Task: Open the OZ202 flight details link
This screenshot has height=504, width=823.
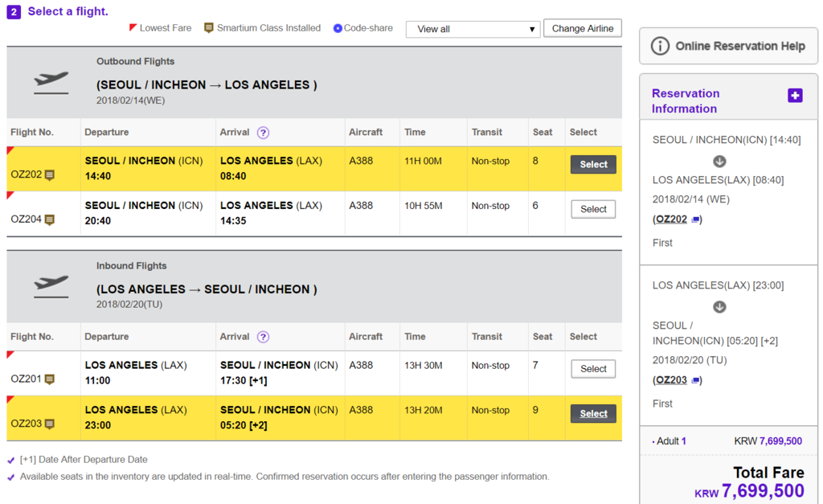Action: (671, 219)
